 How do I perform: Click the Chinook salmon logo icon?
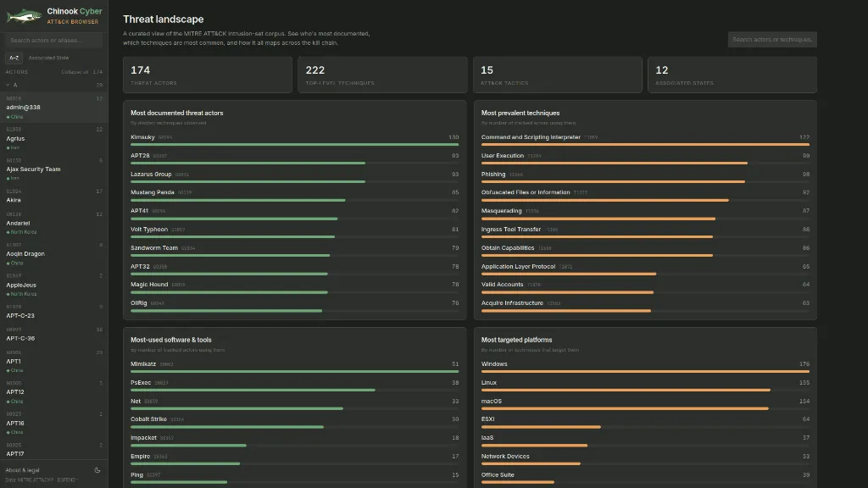click(x=24, y=16)
